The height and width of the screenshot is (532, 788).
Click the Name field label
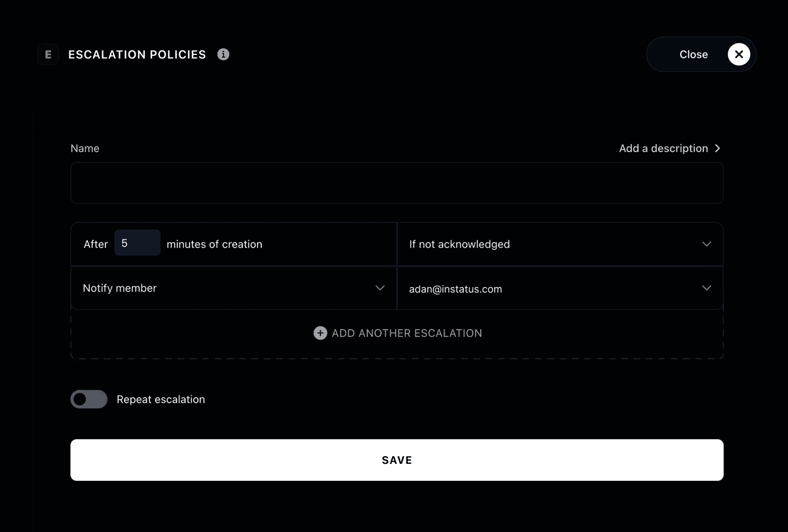[x=85, y=148]
